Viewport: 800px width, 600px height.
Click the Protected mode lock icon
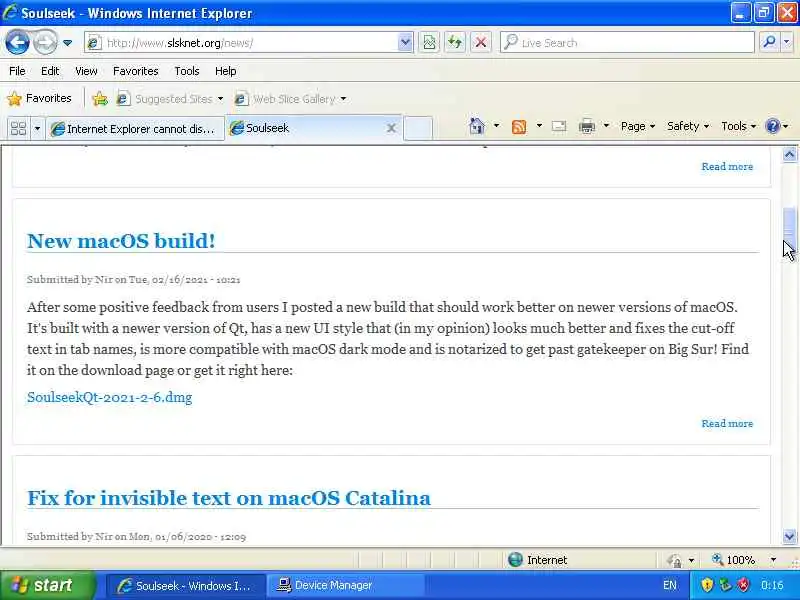click(x=674, y=561)
